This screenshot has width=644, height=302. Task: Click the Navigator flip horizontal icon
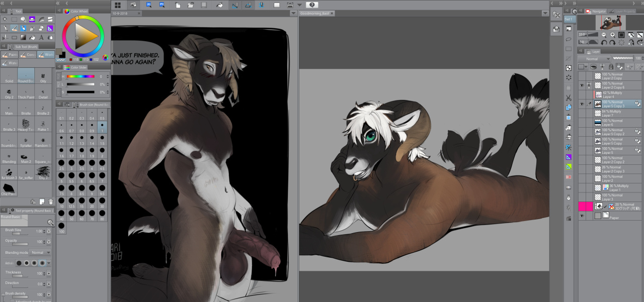[x=631, y=42]
